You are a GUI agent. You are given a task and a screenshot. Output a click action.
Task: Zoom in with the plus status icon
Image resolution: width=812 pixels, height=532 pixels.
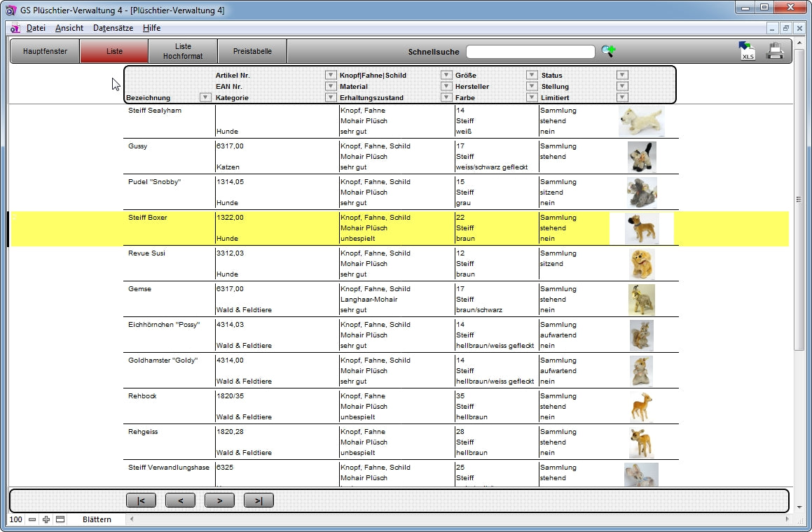click(46, 519)
